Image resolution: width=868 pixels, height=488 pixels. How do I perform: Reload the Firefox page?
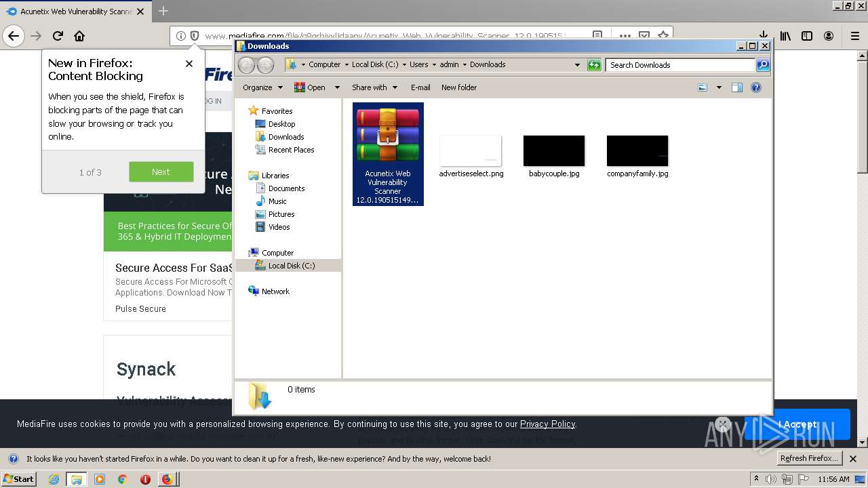pos(58,36)
